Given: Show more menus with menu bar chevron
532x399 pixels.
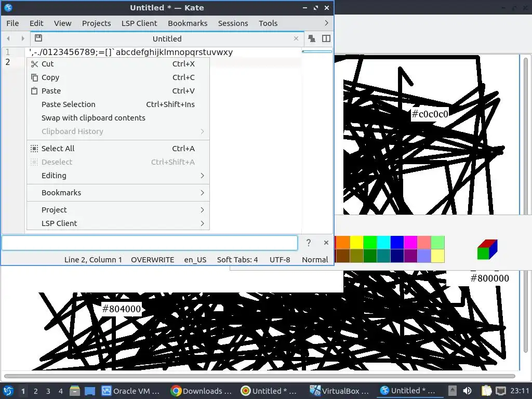Looking at the screenshot, I should (x=326, y=23).
